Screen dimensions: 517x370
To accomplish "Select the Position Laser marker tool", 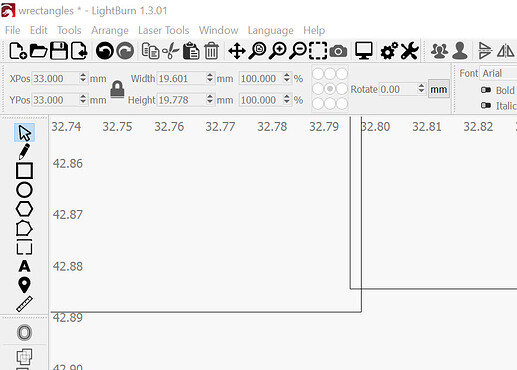I will click(x=24, y=285).
